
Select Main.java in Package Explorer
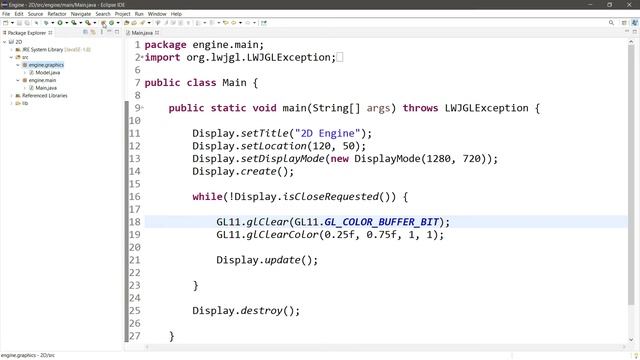coord(46,88)
